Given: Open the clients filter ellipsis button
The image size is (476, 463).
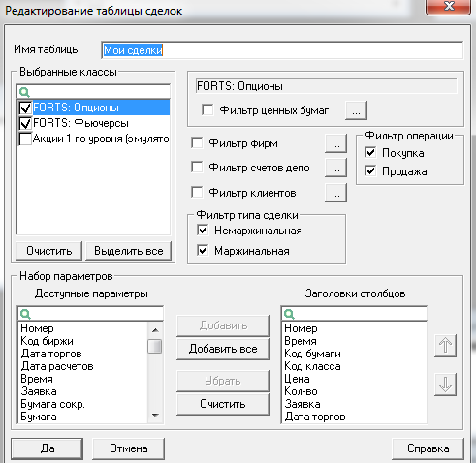Looking at the screenshot, I should tap(335, 193).
